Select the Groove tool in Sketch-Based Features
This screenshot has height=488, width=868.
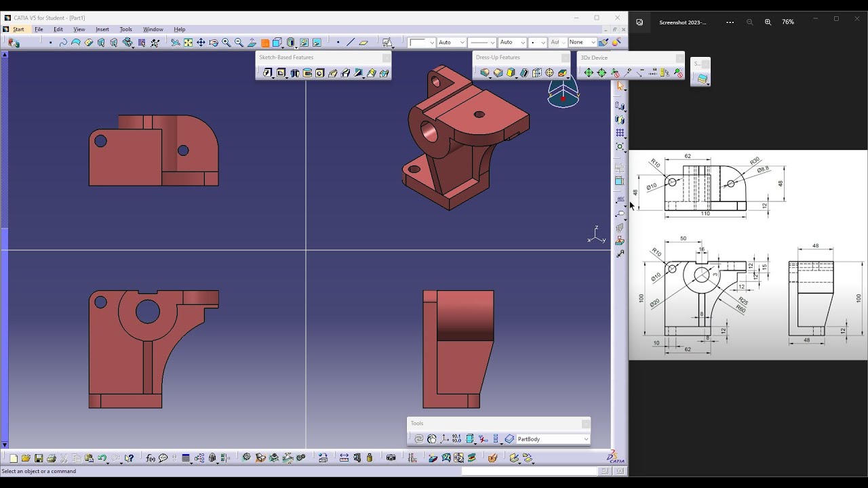(x=307, y=73)
